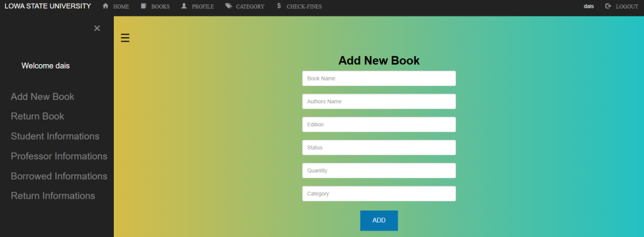644x237 pixels.
Task: Open Return Informations sidebar link
Action: [53, 196]
